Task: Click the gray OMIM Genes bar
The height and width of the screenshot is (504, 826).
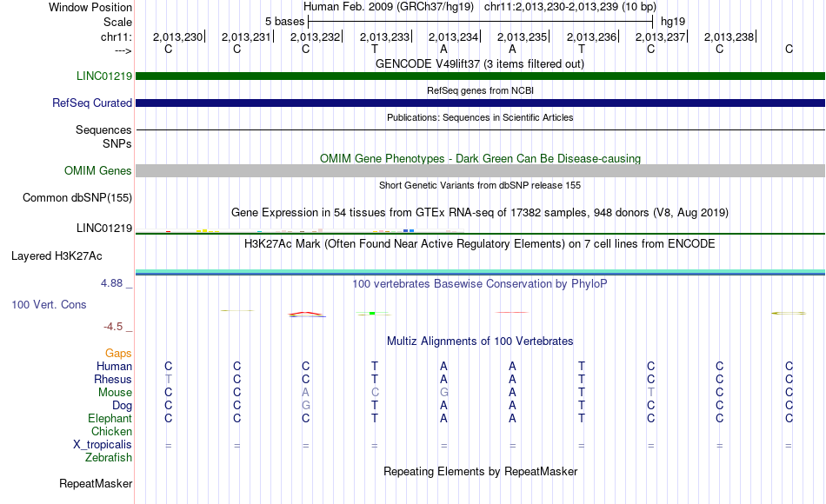Action: (x=480, y=170)
